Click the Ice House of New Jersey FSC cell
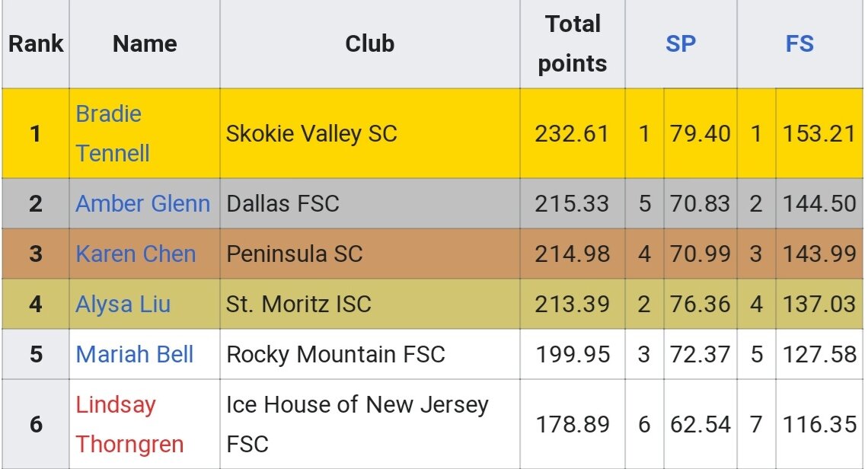868x469 pixels. (370, 424)
